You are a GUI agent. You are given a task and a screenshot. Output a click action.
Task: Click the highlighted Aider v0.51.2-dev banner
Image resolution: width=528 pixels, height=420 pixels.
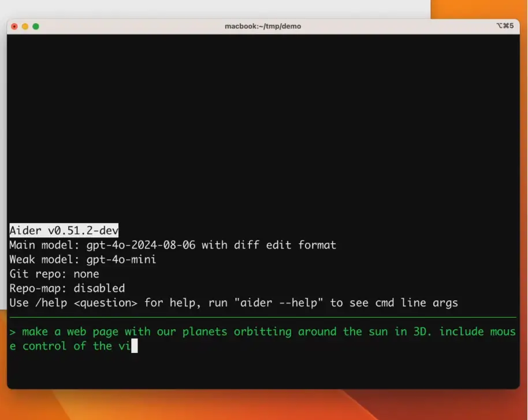tap(64, 231)
